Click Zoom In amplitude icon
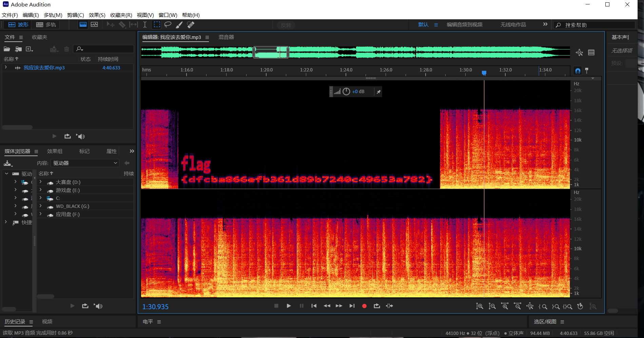 (x=480, y=306)
